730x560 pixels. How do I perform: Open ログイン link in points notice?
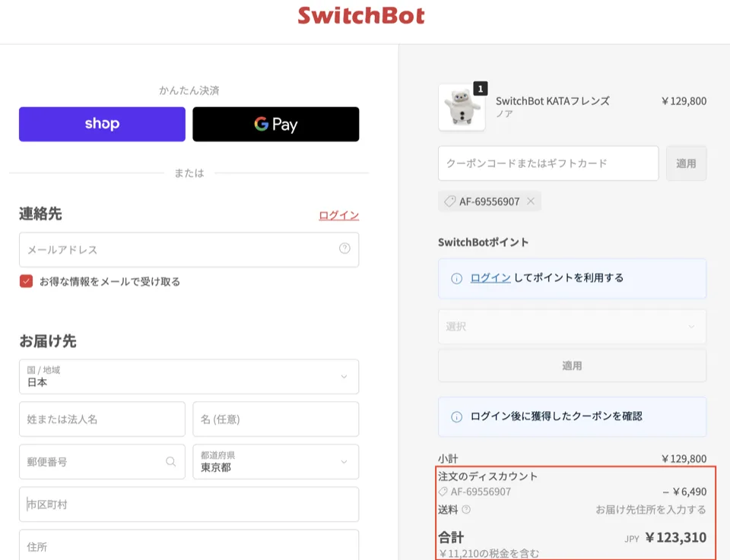tap(490, 277)
